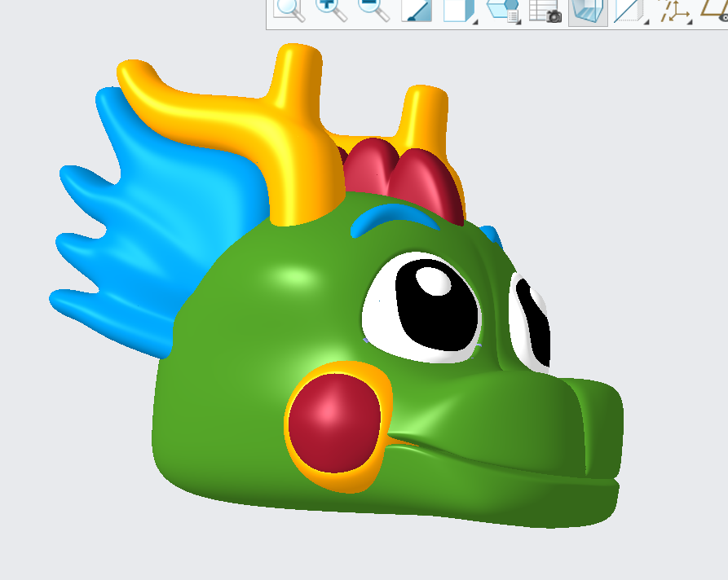Open the datum plane display dropdown arrow
Screen dimensions: 728x580
(646, 23)
